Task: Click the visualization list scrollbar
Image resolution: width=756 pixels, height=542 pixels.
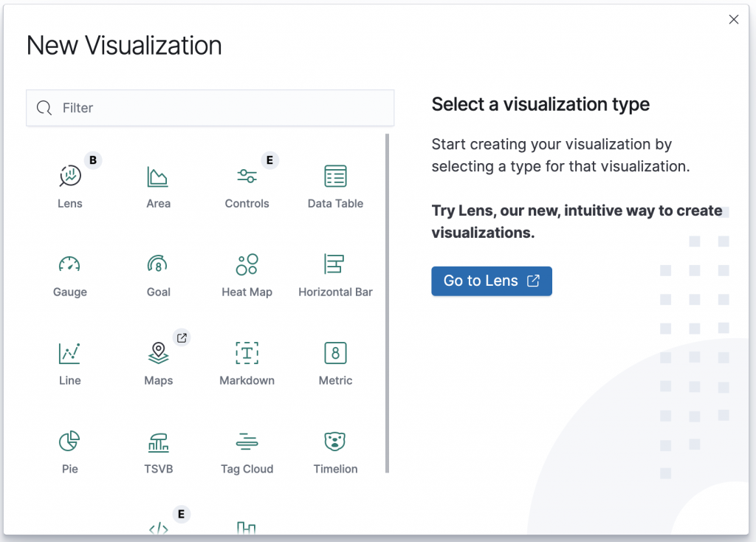Action: 388,303
